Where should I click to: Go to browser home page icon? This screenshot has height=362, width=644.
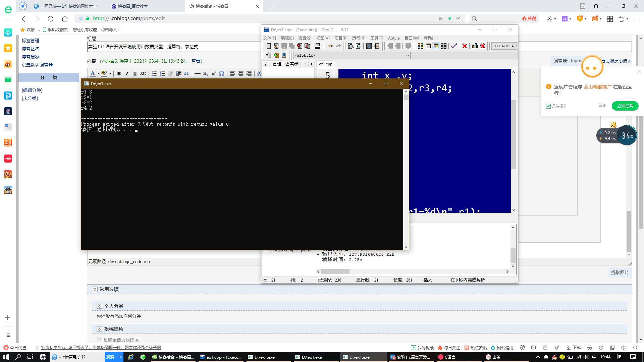(x=65, y=18)
